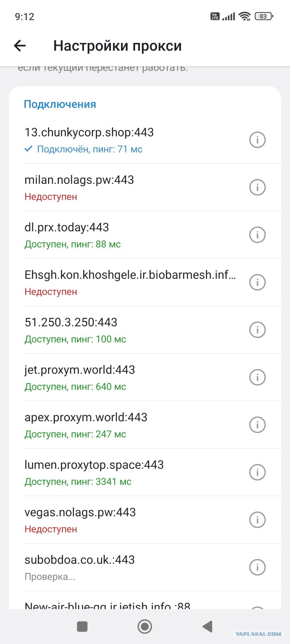
Task: Open info for subobdoa.co.uk proxy
Action: (257, 567)
